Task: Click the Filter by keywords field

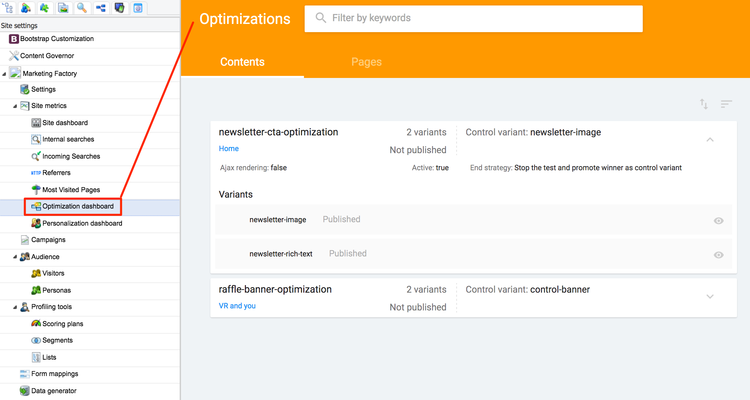Action: [474, 19]
